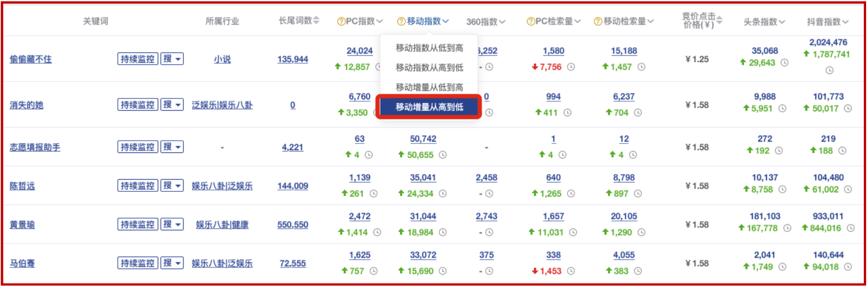Open the 抖音指数 sort dropdown
Viewport: 868px width, 287px height.
(845, 22)
